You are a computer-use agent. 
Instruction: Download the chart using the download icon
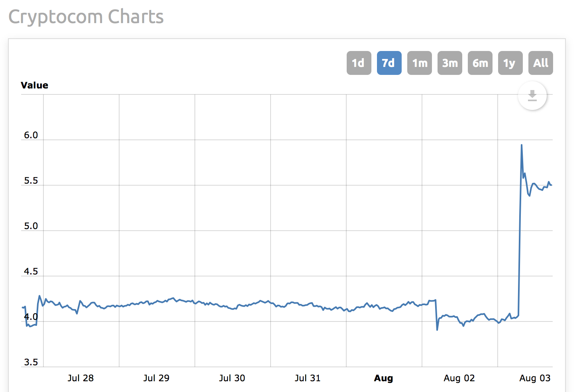[532, 96]
